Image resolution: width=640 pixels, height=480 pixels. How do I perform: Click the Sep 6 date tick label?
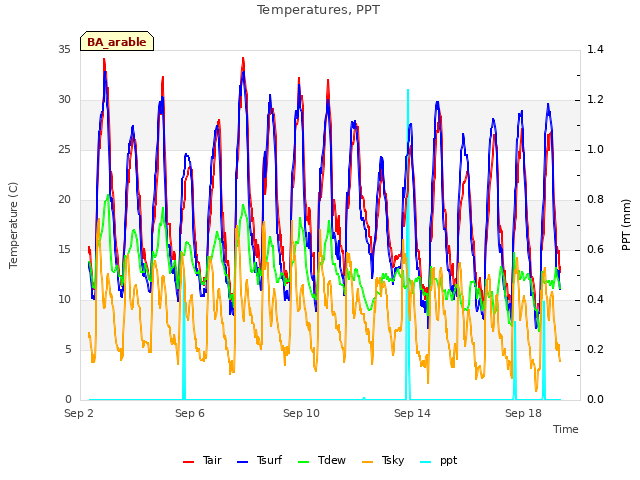[x=190, y=413]
